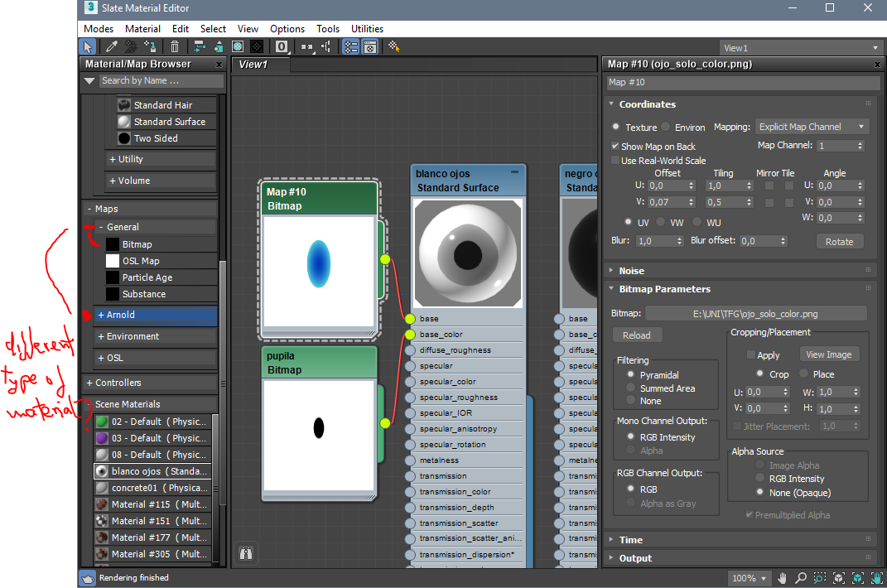This screenshot has height=588, width=887.
Task: Activate the Zoom Region tool
Action: tap(820, 578)
